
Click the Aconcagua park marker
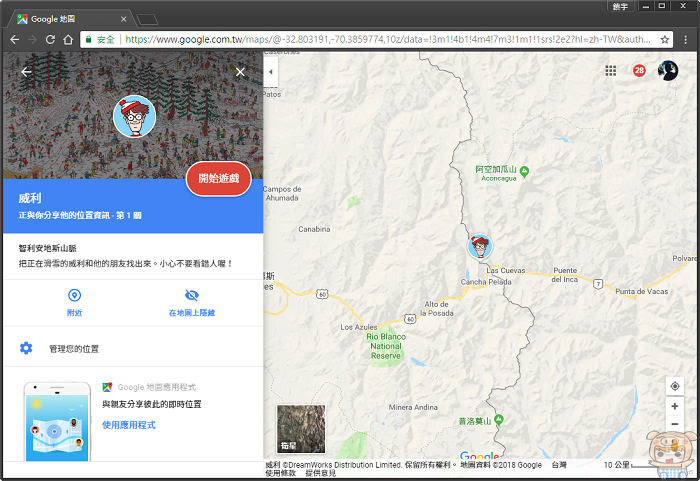[525, 171]
